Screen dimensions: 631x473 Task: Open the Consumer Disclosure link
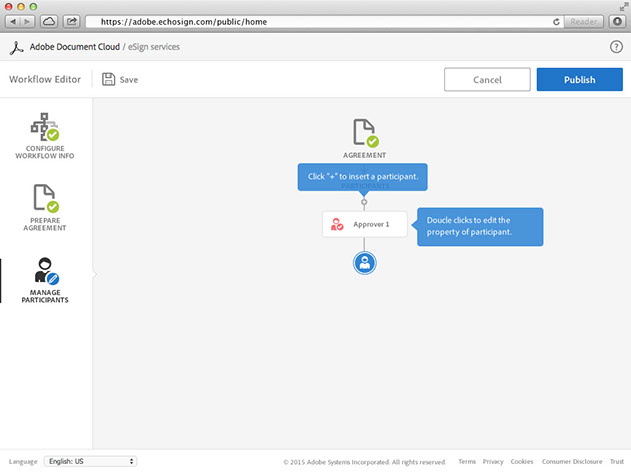569,461
